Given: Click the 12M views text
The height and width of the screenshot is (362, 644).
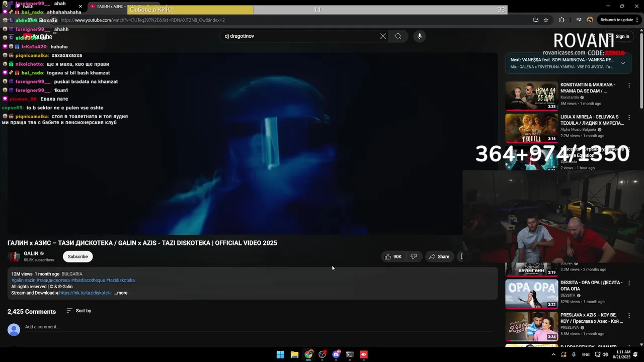Looking at the screenshot, I should click(22, 274).
